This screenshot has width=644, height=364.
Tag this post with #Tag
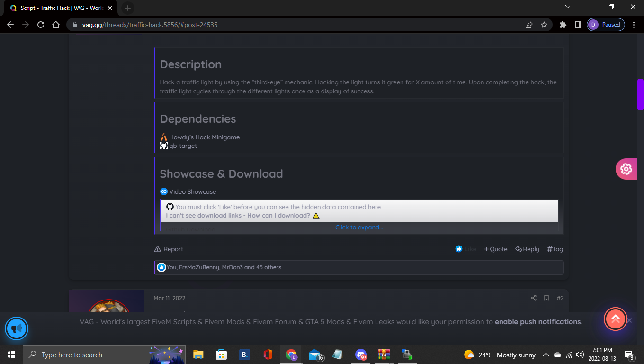click(555, 249)
